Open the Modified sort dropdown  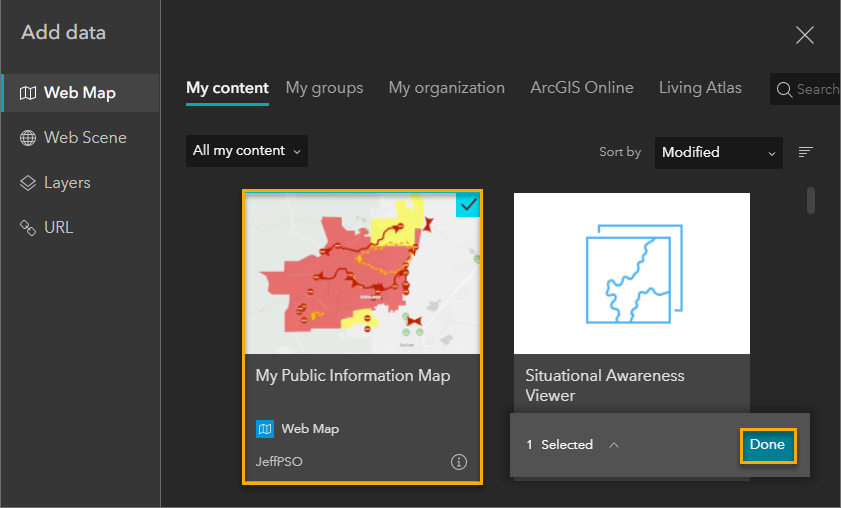[718, 152]
